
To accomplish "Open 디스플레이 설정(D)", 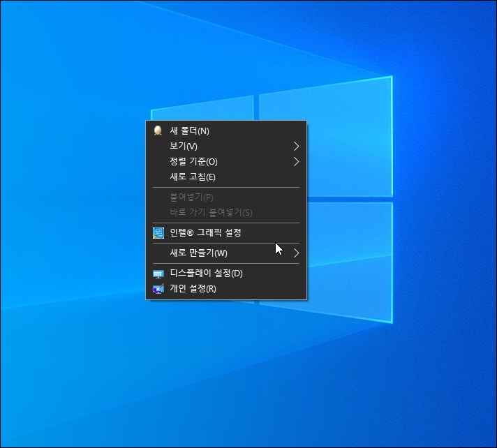I will tap(226, 274).
